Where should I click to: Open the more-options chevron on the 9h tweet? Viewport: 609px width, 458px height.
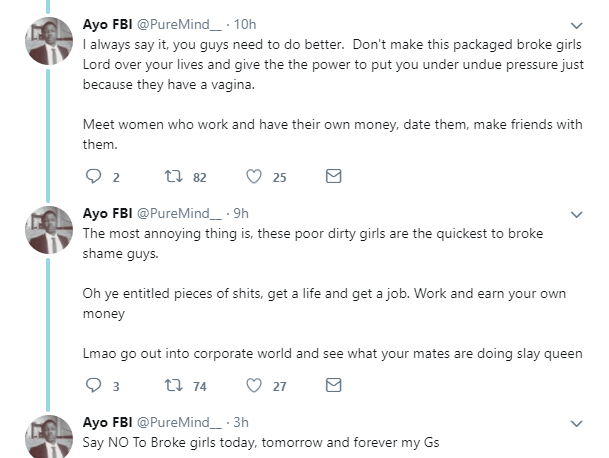click(577, 214)
